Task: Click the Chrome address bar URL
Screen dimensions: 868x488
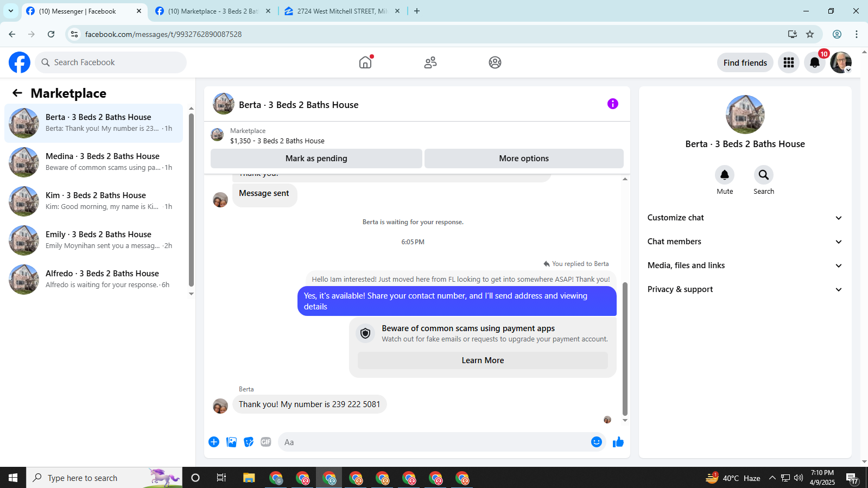Action: [163, 34]
